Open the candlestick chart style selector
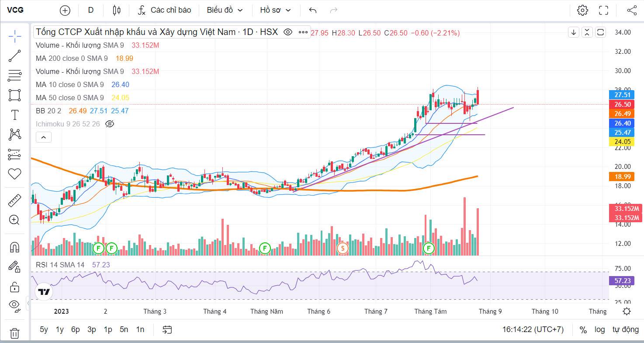The height and width of the screenshot is (343, 644). pos(116,10)
